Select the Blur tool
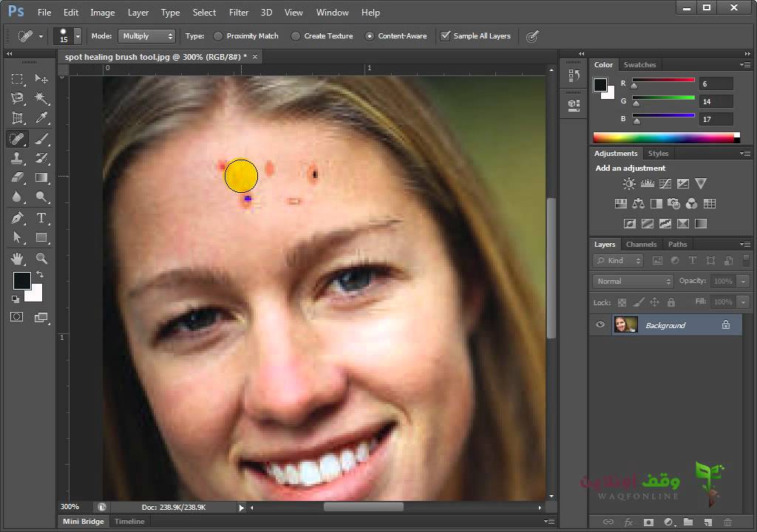This screenshot has height=532, width=757. click(18, 197)
